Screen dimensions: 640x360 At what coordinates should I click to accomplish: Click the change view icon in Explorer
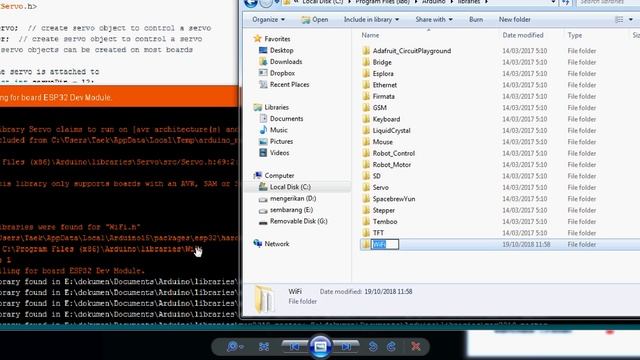click(x=619, y=20)
